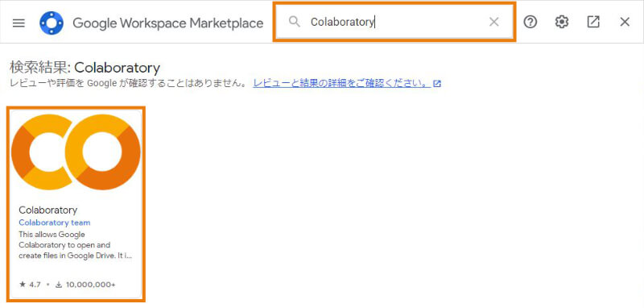Open the help question mark icon

click(x=530, y=23)
